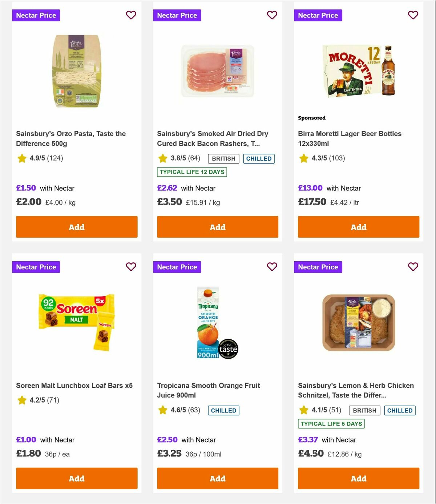Click the star icon on Birra Moretti's rating
Viewport: 436px width, 504px height.
[303, 158]
